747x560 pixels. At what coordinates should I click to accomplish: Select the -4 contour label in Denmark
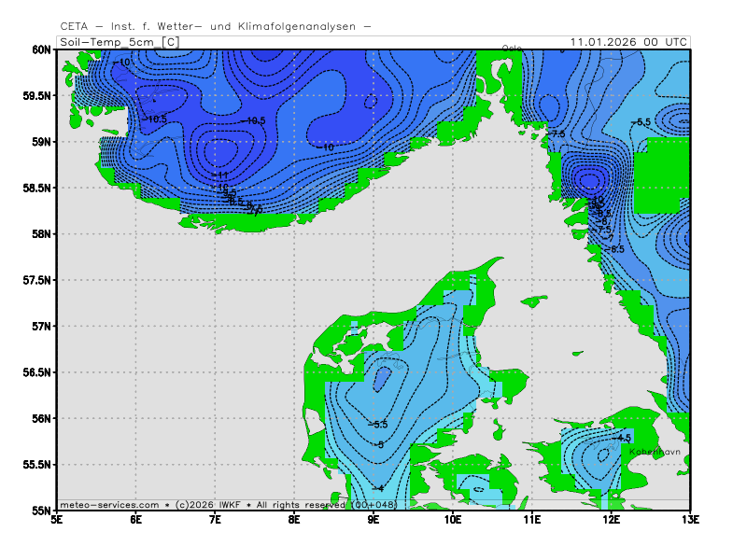coord(378,488)
